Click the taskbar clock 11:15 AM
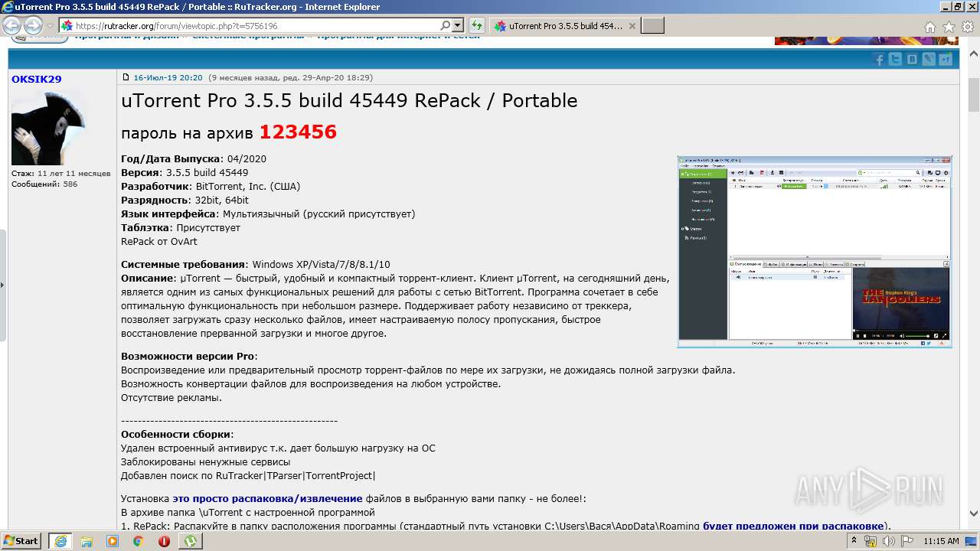This screenshot has width=980, height=551. click(x=941, y=541)
